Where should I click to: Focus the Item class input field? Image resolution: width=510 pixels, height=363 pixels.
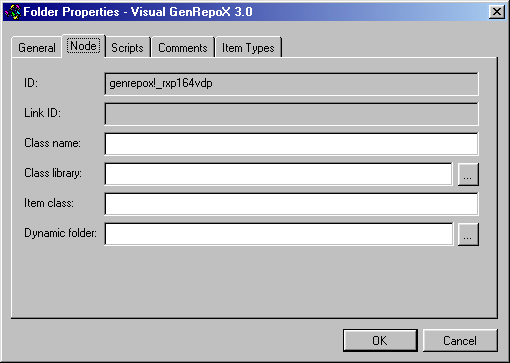(291, 204)
